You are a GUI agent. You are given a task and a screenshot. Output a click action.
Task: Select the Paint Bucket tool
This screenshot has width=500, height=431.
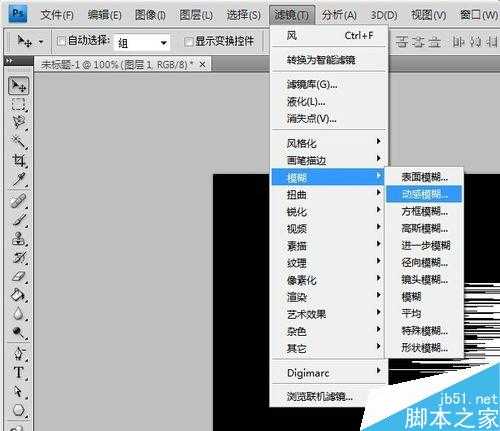18,295
